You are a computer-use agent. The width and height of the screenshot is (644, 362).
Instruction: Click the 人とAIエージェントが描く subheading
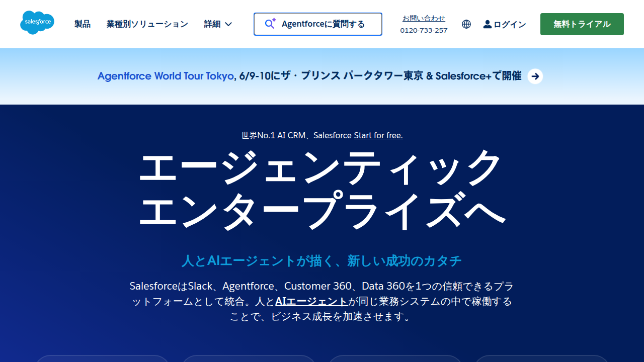point(322,261)
